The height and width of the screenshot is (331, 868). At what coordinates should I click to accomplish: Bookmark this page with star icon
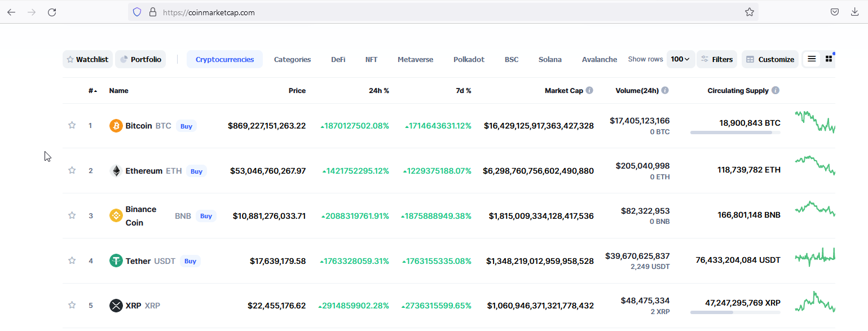click(x=750, y=12)
